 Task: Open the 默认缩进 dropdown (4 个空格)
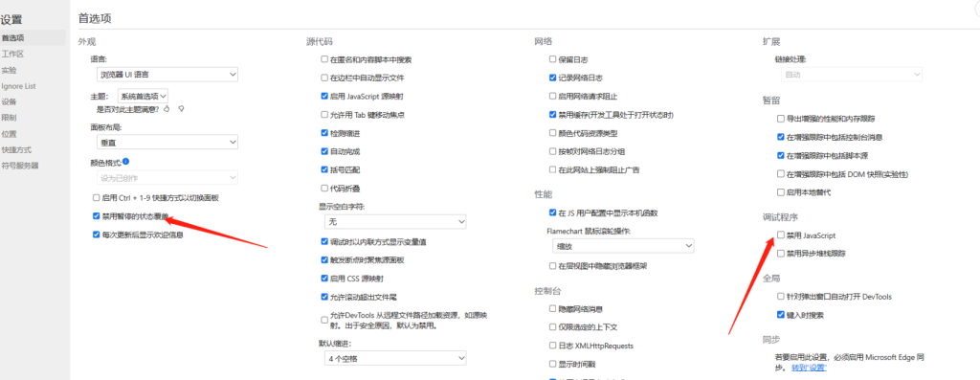click(x=395, y=358)
